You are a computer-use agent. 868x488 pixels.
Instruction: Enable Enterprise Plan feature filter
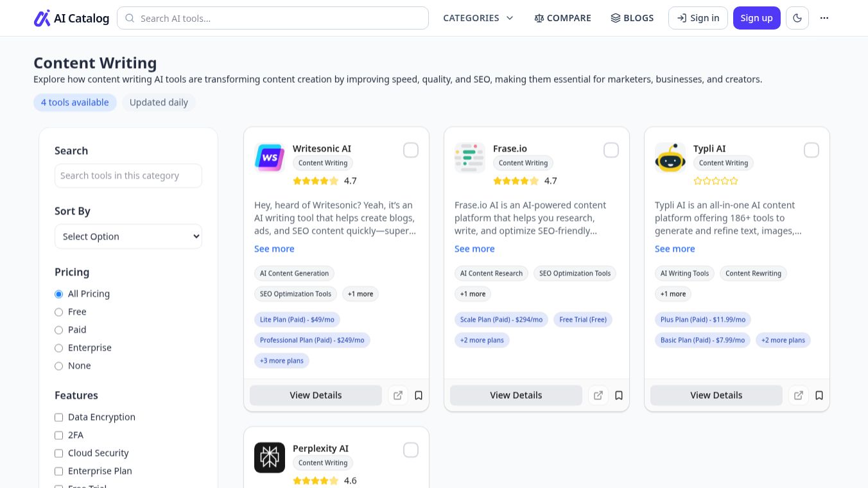click(59, 471)
